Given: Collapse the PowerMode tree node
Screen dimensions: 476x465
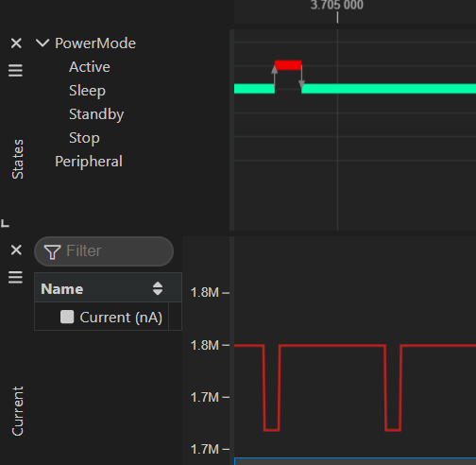Looking at the screenshot, I should tap(42, 43).
